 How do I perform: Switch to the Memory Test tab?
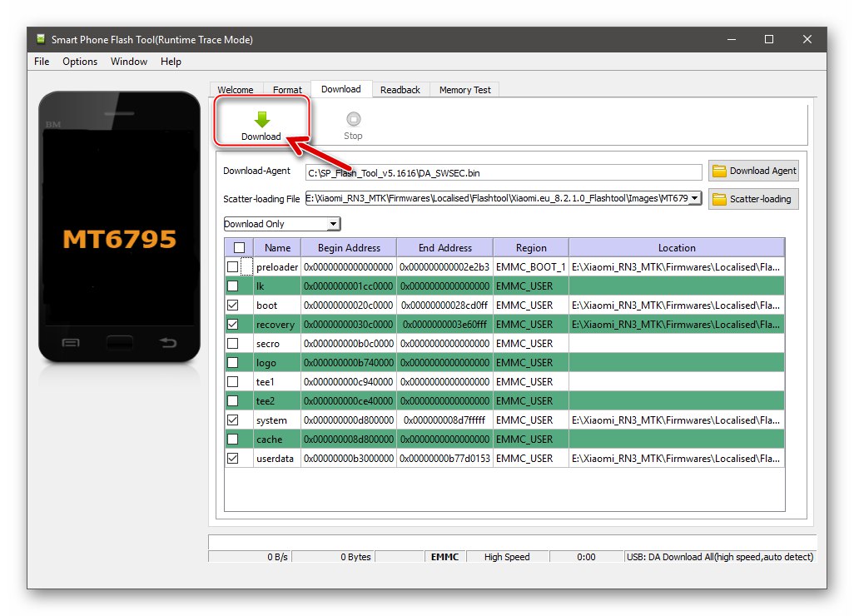click(x=465, y=90)
